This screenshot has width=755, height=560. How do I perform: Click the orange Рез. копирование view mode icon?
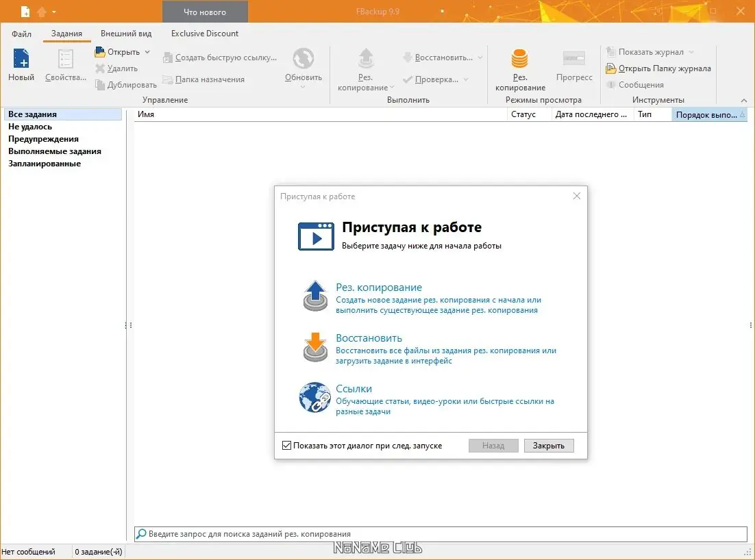pyautogui.click(x=519, y=59)
